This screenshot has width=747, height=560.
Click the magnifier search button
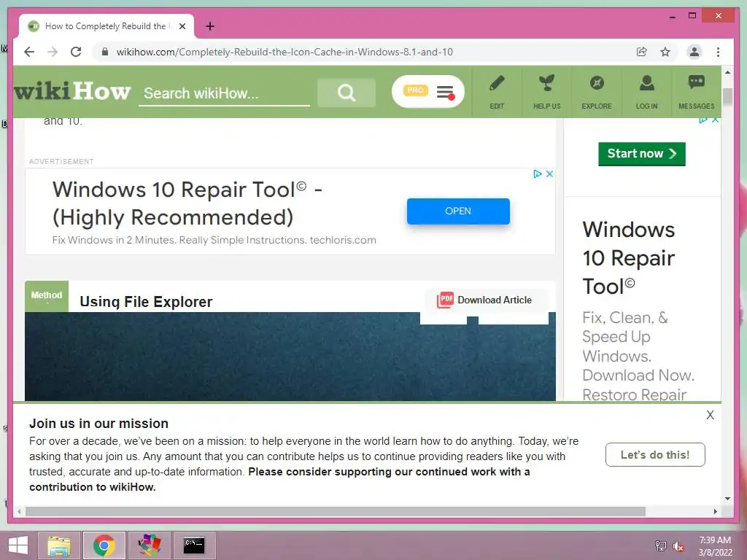pos(347,93)
